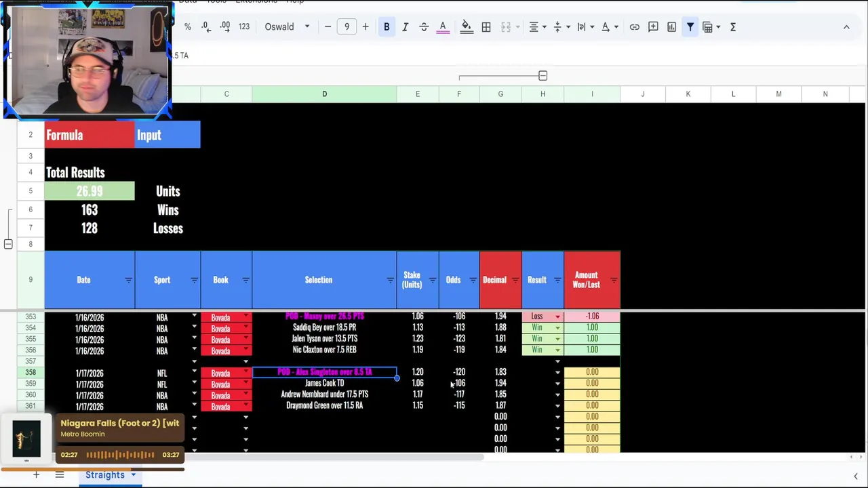
Task: Open Bovada book dropdown in row 358
Action: [245, 373]
